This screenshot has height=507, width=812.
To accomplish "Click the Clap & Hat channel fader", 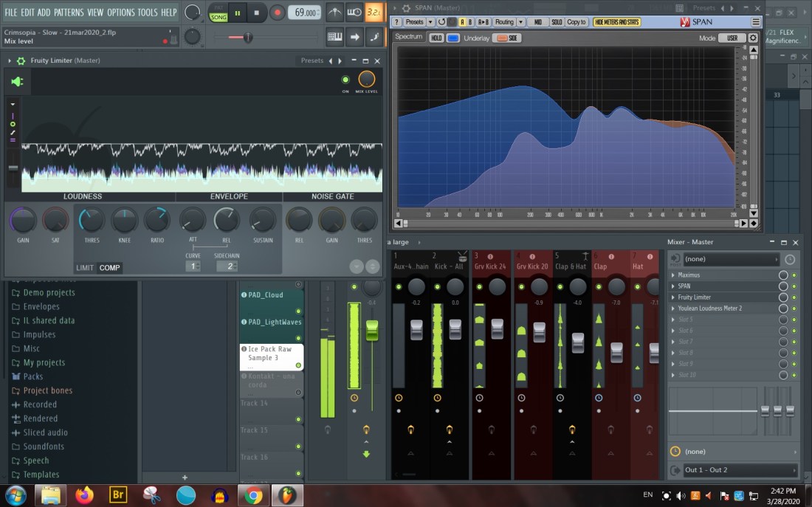I will [578, 342].
